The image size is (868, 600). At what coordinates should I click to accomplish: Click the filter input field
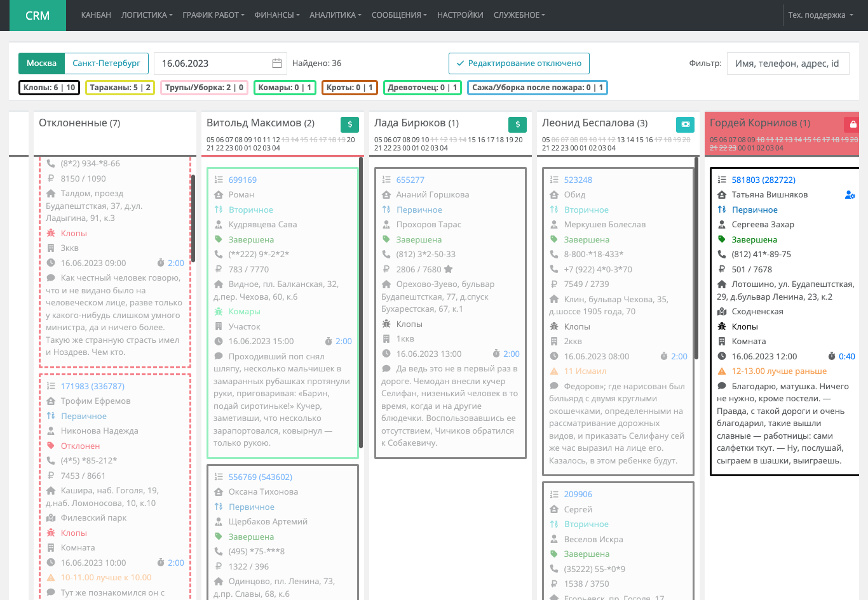click(x=787, y=63)
